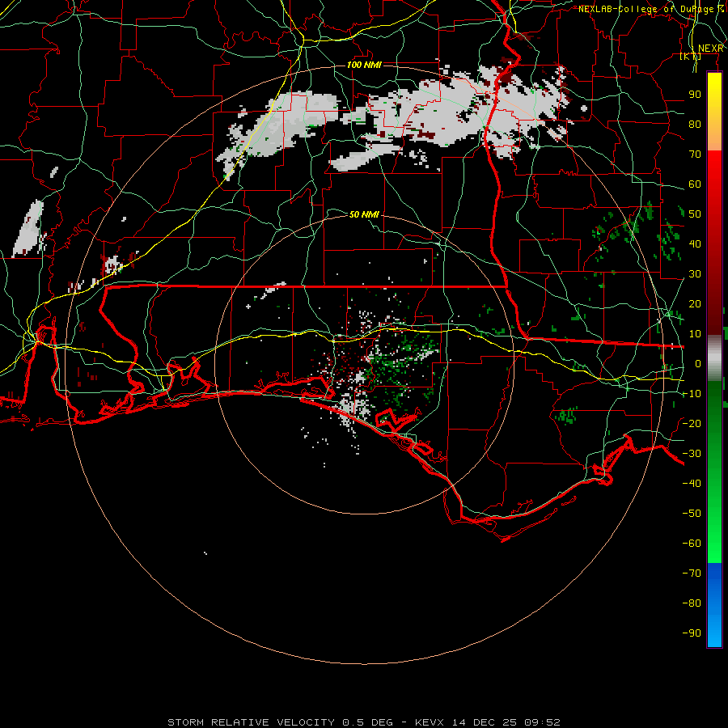Screen dimensions: 728x728
Task: Click the 20 value on velocity scale
Action: pos(695,304)
